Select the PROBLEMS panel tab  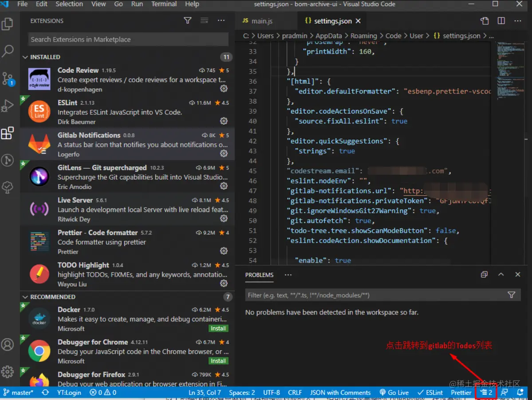coord(259,275)
